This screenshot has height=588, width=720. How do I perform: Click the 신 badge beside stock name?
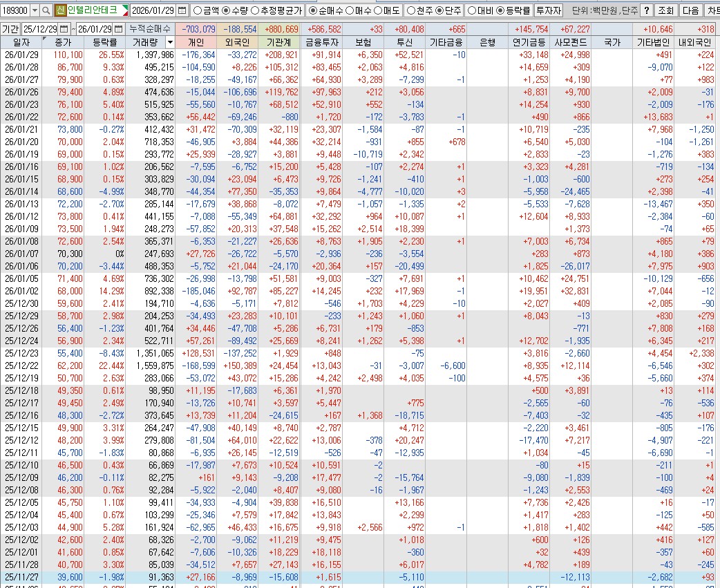pos(60,10)
